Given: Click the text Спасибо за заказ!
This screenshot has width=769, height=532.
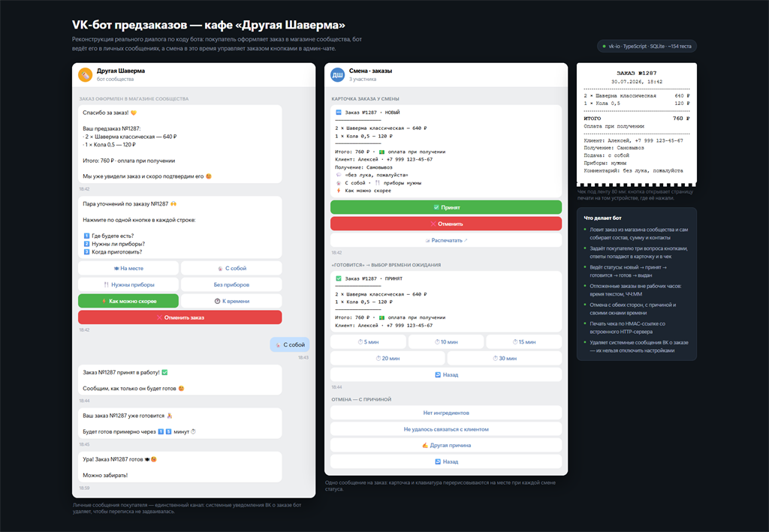Looking at the screenshot, I should click(x=105, y=113).
